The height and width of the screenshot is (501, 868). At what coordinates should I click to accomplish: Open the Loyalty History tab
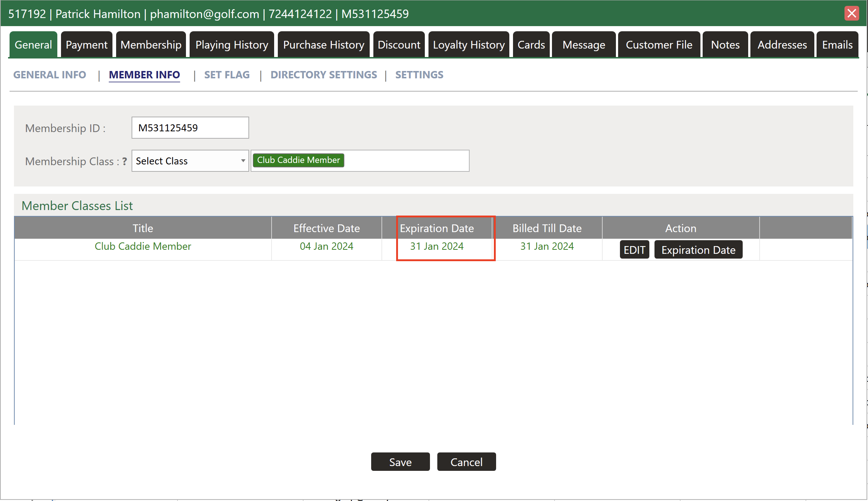click(x=469, y=45)
